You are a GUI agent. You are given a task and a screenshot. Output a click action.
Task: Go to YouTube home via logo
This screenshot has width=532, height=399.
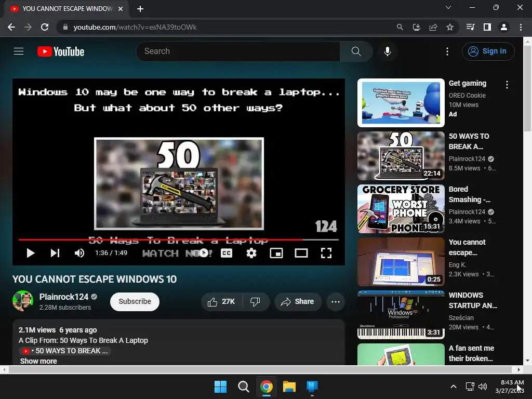pos(61,51)
